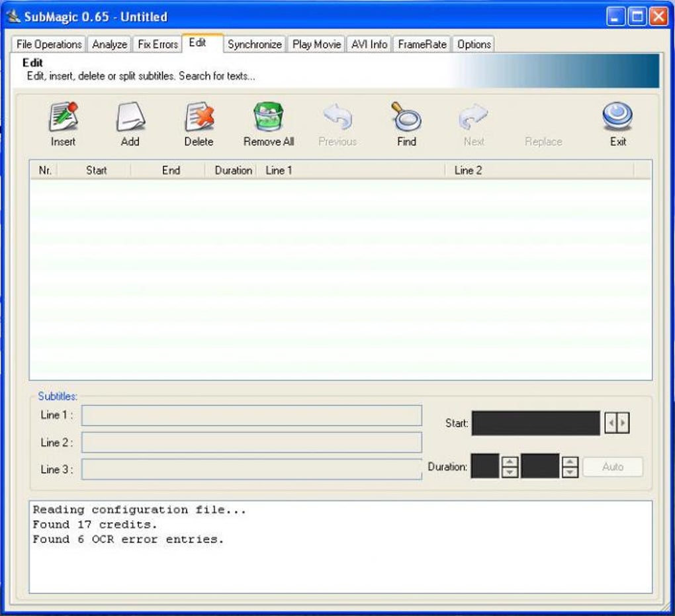This screenshot has height=616, width=675.
Task: Focus the Line 1 subtitle text field
Action: coord(251,416)
